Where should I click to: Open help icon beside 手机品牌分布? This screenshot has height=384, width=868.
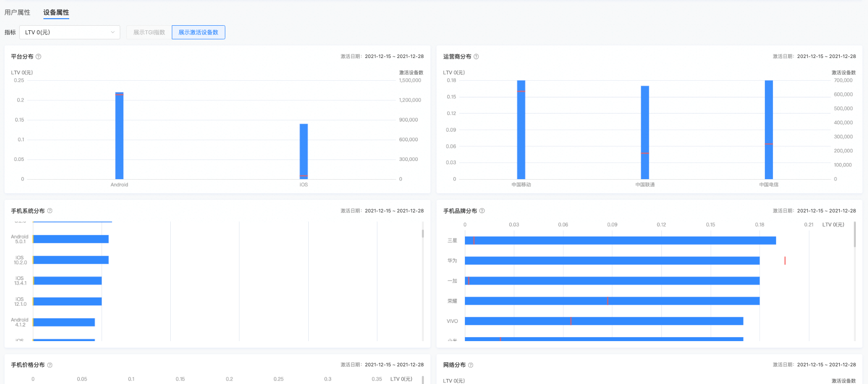(482, 211)
